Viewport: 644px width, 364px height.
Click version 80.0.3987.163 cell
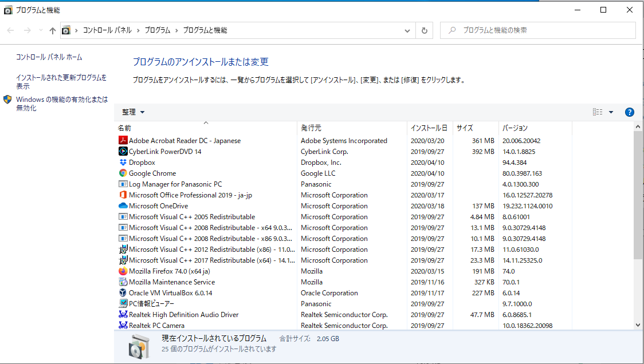click(522, 173)
